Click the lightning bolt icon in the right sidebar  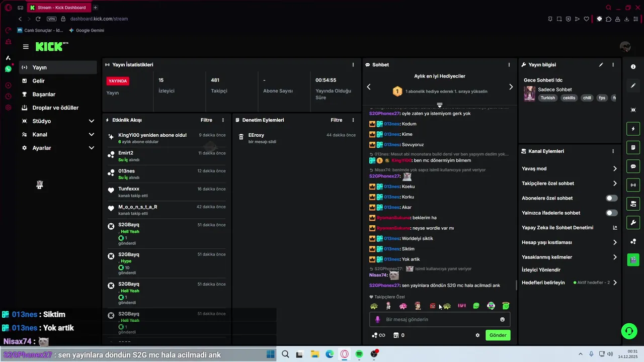click(x=633, y=129)
